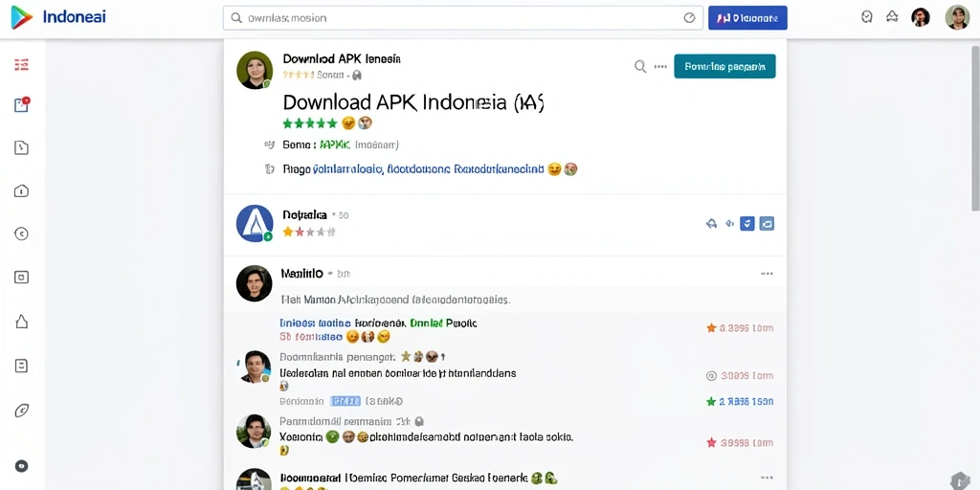This screenshot has width=980, height=490.
Task: Click the magnifier icon in the search box
Action: [236, 18]
